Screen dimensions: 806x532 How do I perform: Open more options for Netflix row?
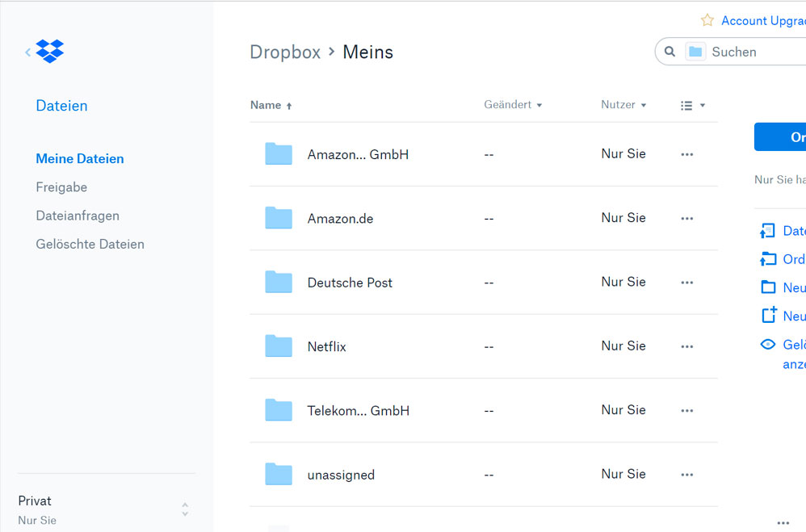(686, 346)
